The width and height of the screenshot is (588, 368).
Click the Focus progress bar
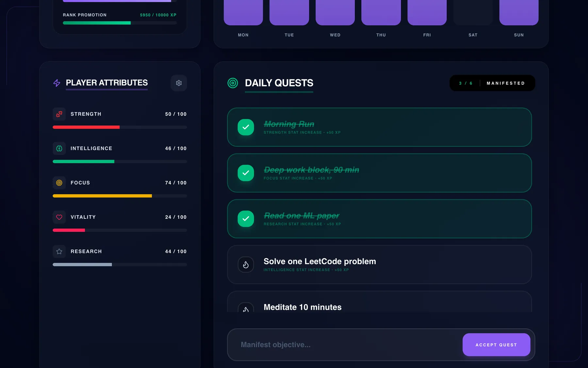(120, 196)
